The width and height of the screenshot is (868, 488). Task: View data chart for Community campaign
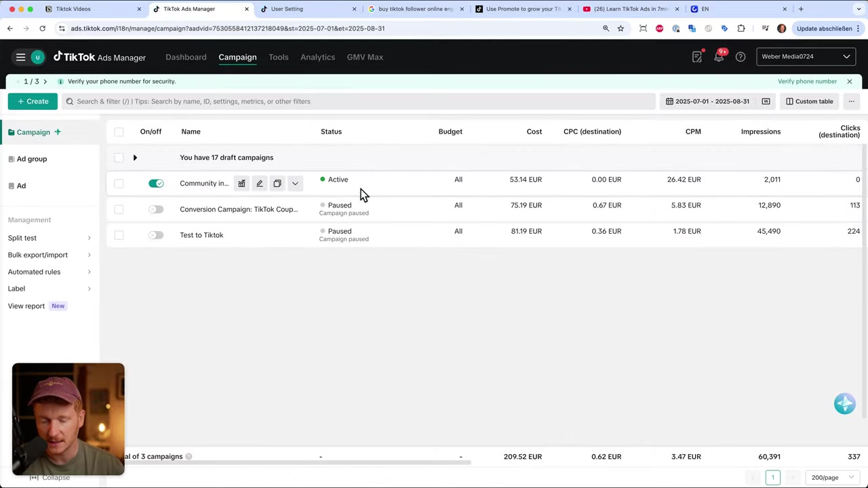tap(241, 184)
